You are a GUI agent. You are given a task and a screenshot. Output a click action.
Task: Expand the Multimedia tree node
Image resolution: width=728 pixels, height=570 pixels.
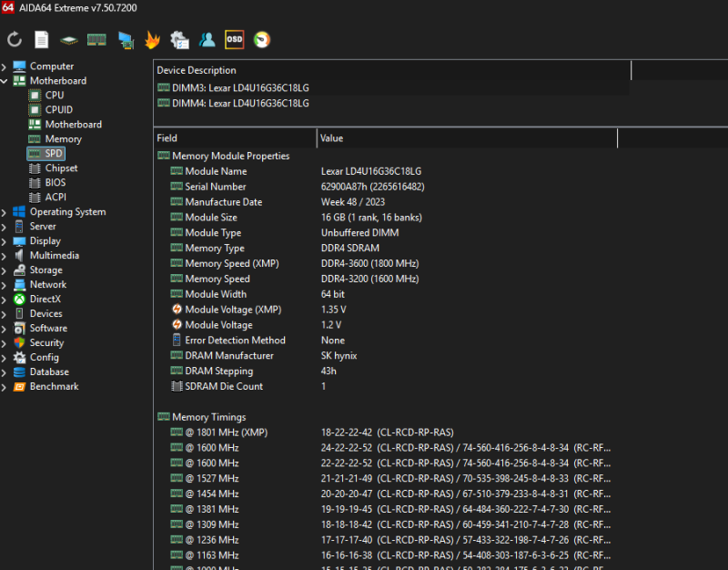tap(5, 256)
